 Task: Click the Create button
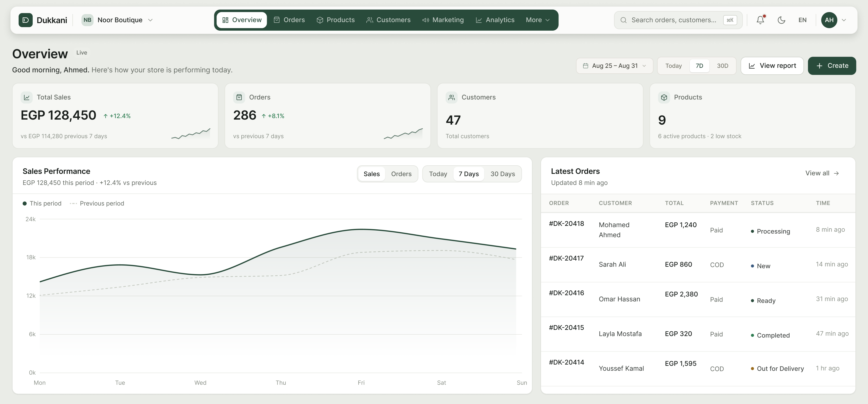pos(832,66)
